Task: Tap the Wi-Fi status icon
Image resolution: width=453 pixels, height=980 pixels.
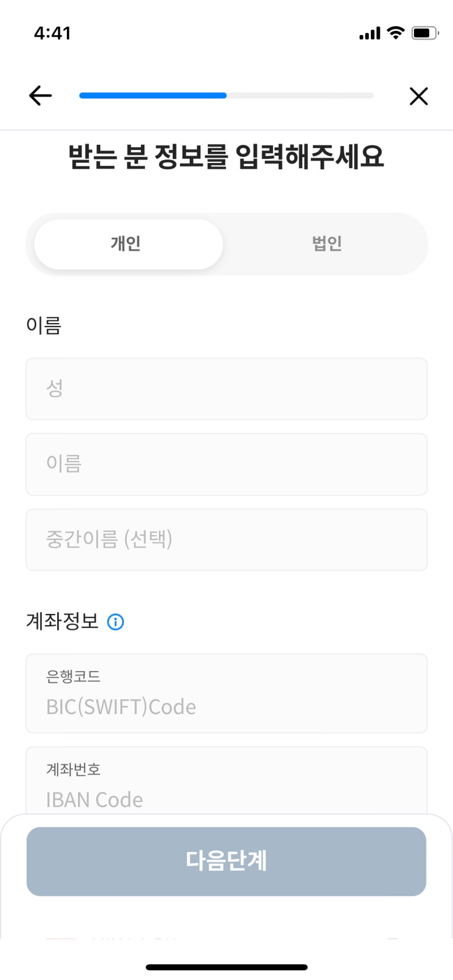Action: coord(396,33)
